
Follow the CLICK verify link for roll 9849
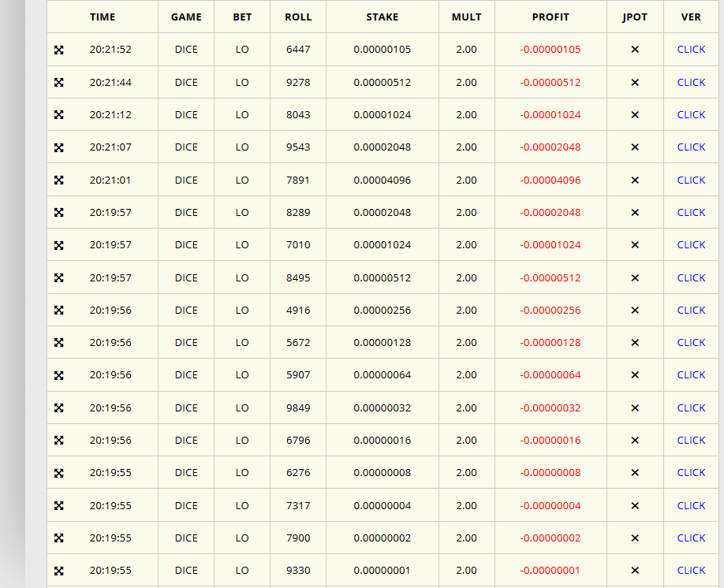[x=691, y=408]
